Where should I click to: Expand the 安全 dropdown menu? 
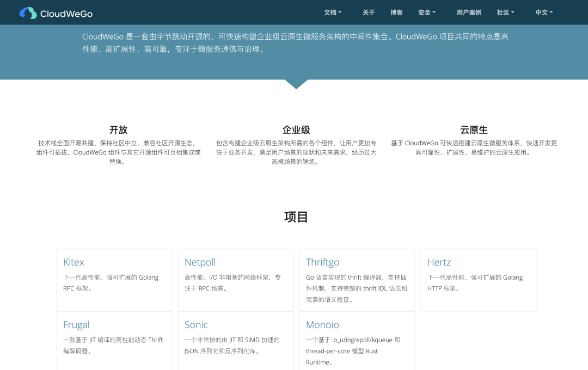click(x=427, y=13)
